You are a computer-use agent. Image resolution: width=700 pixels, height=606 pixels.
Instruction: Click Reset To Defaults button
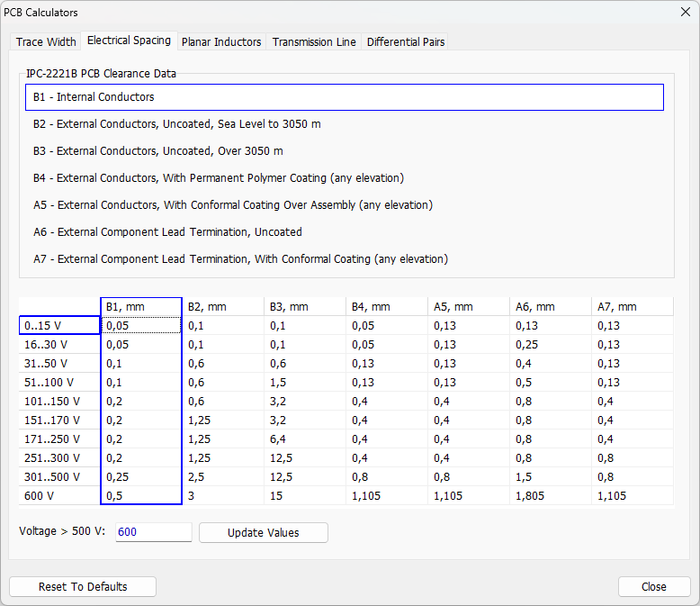[83, 586]
